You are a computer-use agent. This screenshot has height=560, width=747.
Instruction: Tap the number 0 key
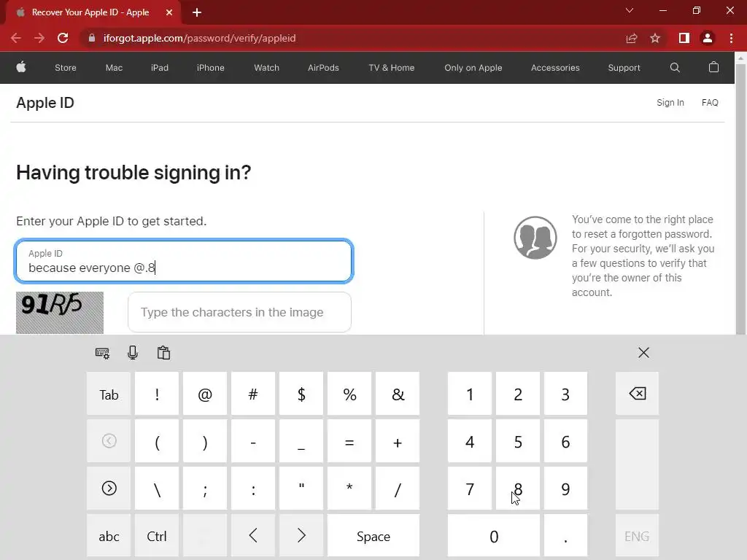tap(494, 535)
